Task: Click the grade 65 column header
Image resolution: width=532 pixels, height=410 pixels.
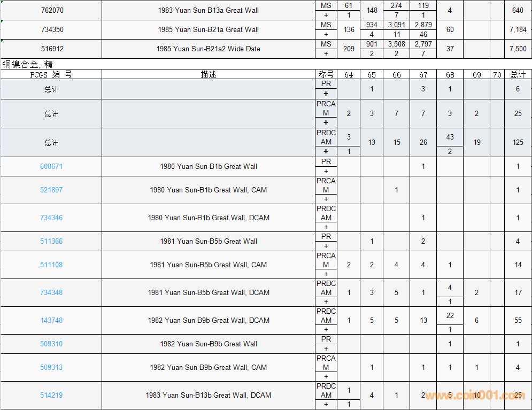Action: (x=372, y=75)
